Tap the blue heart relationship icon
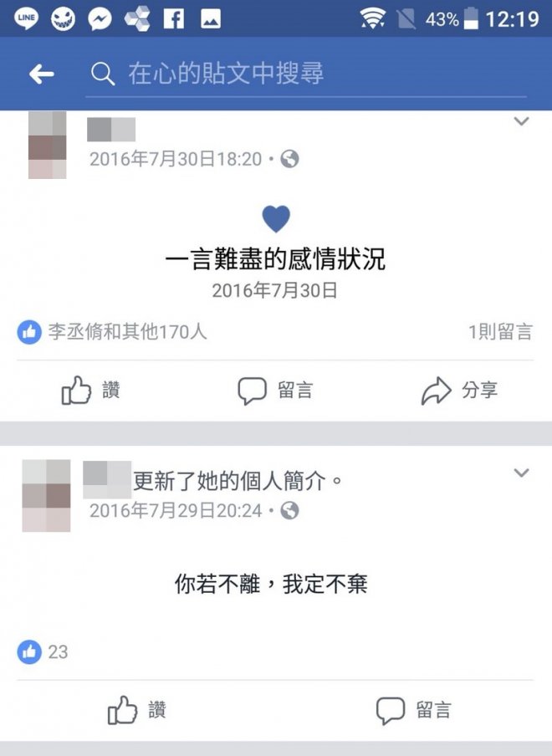 [276, 218]
